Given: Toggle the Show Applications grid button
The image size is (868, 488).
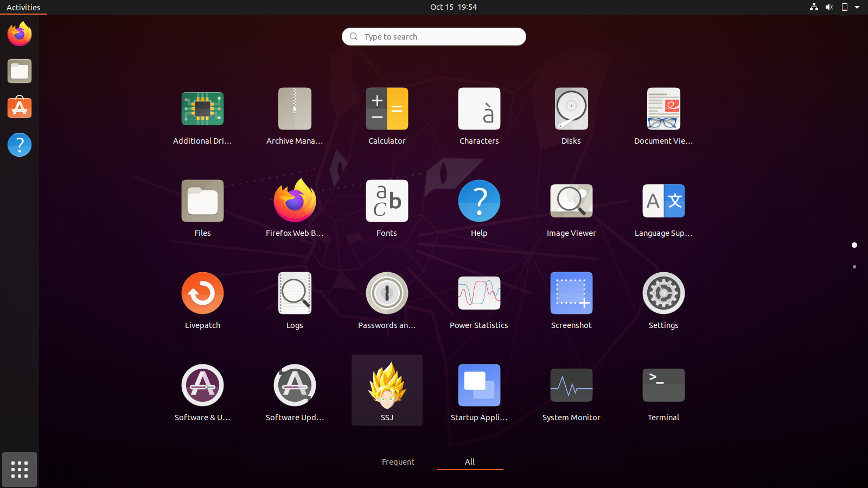Looking at the screenshot, I should click(x=20, y=470).
